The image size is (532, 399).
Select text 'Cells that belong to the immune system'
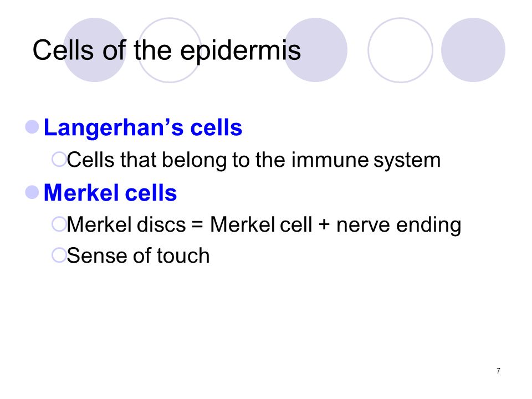pyautogui.click(x=254, y=160)
